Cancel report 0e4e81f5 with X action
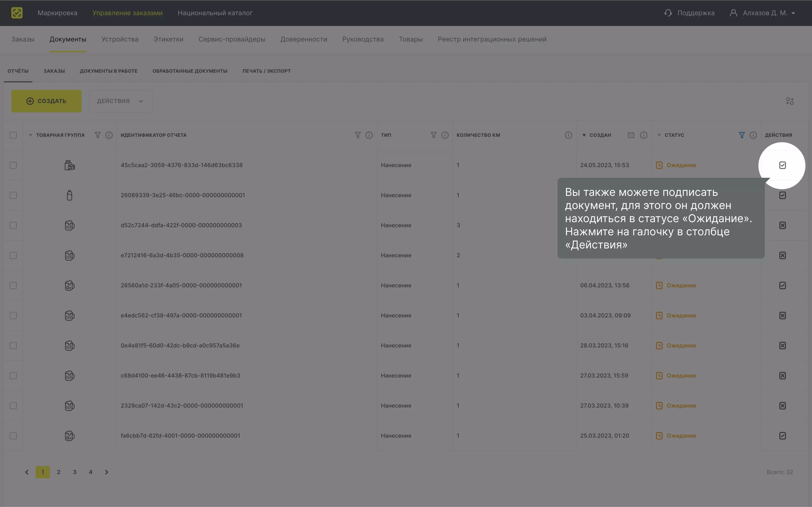This screenshot has width=812, height=507. pyautogui.click(x=782, y=346)
